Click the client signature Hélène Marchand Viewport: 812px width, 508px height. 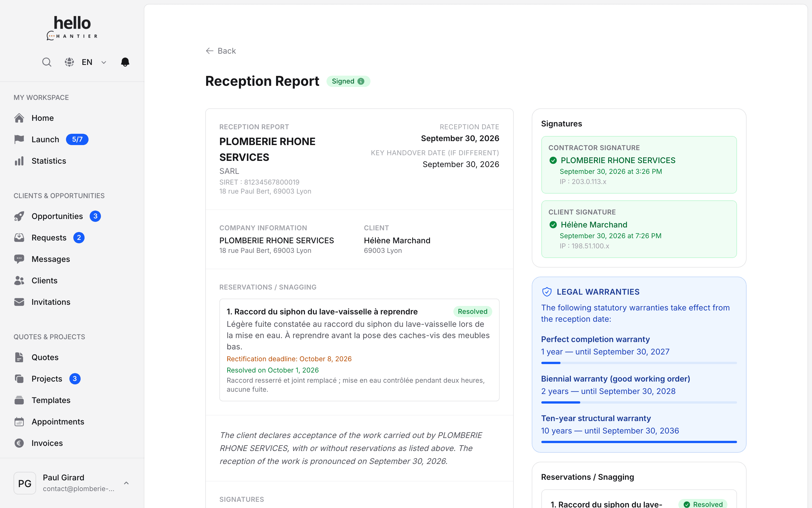click(594, 225)
